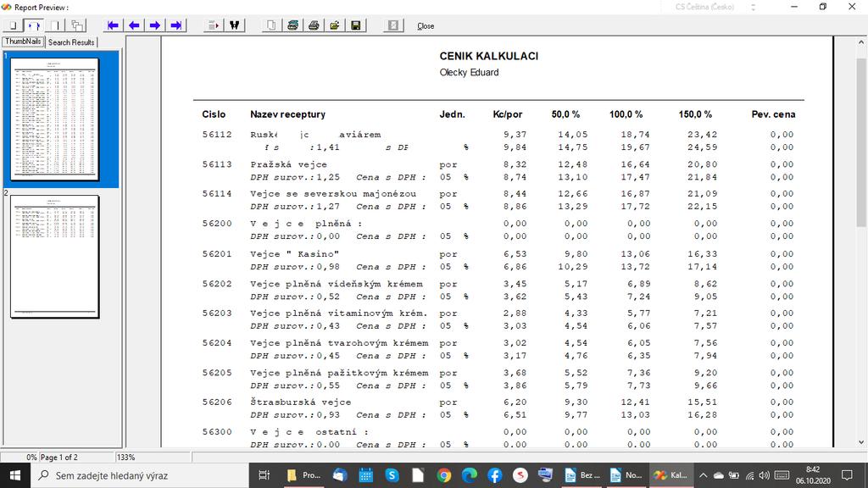The image size is (868, 488).
Task: Click the greyed-out toolbar icon before Close
Action: (x=393, y=25)
